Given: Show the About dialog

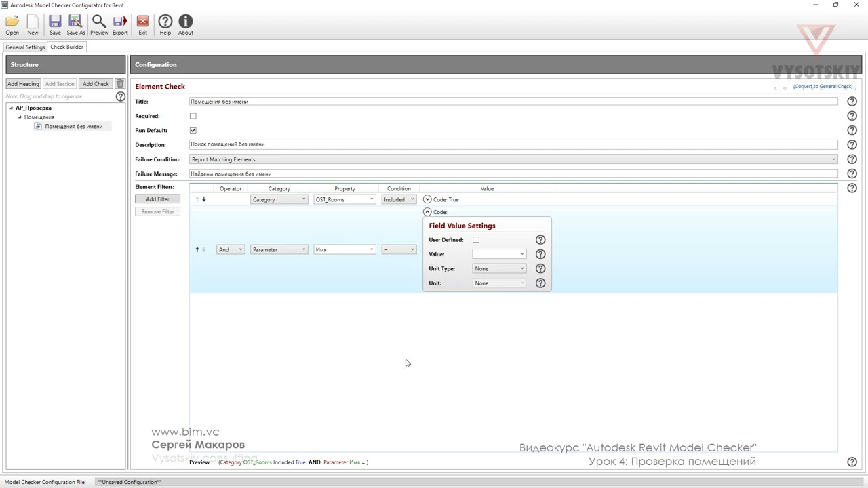Looking at the screenshot, I should pos(185,25).
